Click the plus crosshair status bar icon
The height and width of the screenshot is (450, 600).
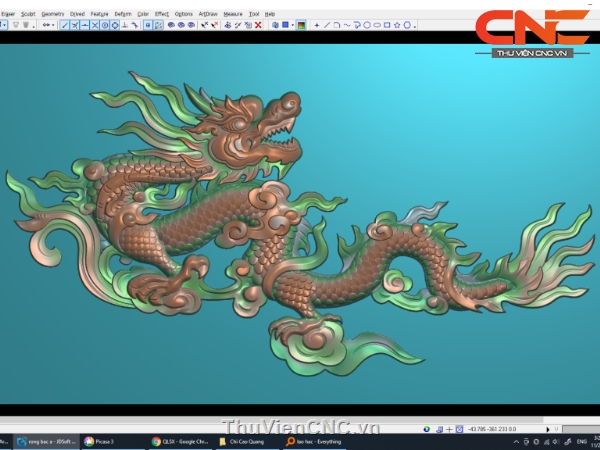(x=449, y=429)
